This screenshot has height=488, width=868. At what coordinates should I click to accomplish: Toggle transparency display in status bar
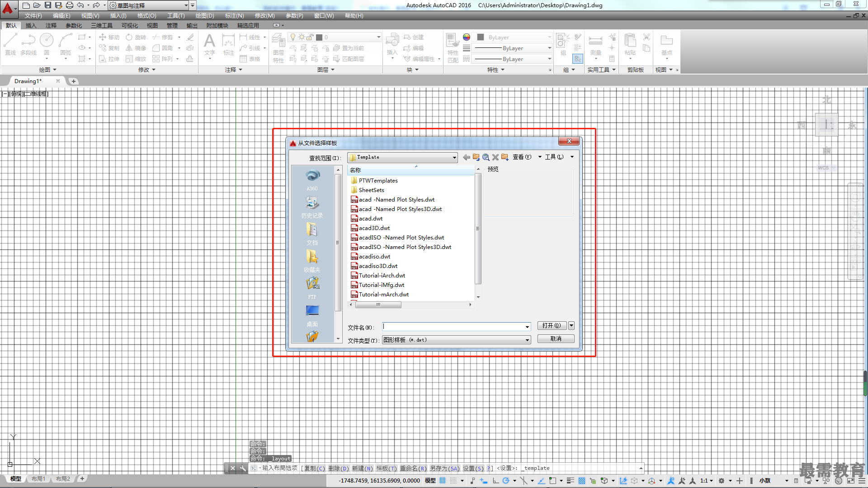pos(582,481)
